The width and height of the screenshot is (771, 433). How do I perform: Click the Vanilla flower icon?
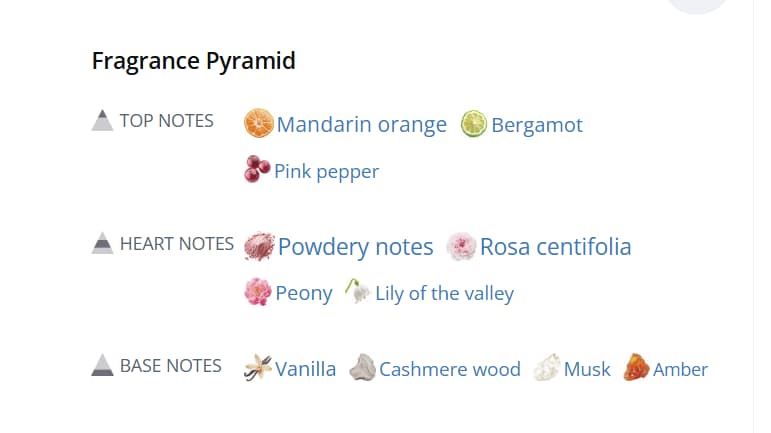(258, 368)
